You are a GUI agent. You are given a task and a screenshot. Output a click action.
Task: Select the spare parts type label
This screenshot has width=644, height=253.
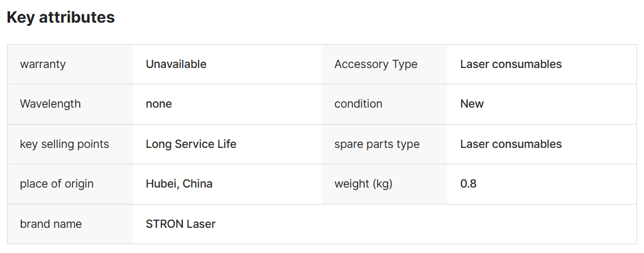tap(377, 144)
